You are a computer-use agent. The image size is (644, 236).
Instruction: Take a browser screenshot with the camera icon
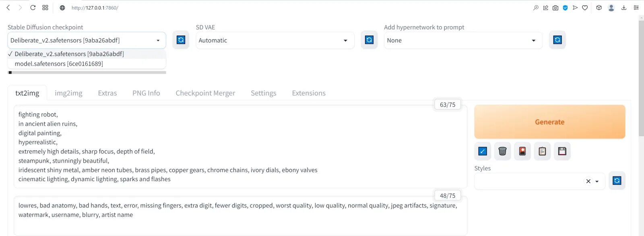point(555,8)
